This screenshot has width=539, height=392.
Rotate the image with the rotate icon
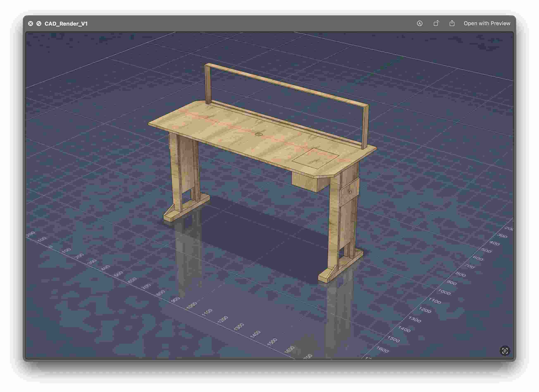click(x=436, y=23)
